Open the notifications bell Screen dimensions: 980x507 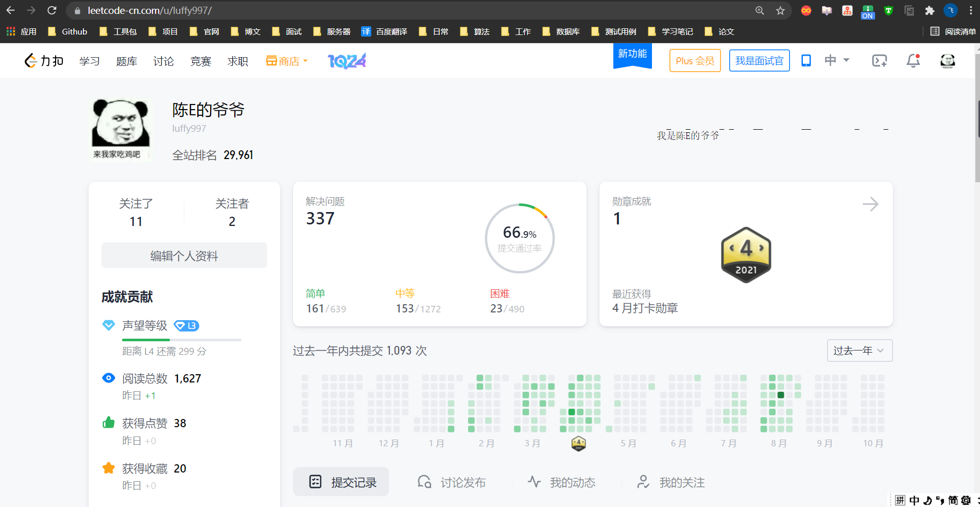913,61
